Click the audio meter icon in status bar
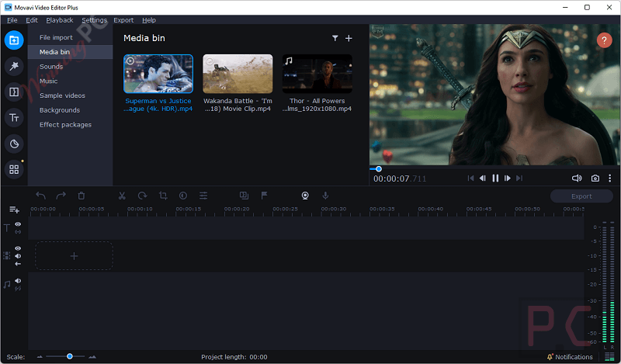 [609, 357]
